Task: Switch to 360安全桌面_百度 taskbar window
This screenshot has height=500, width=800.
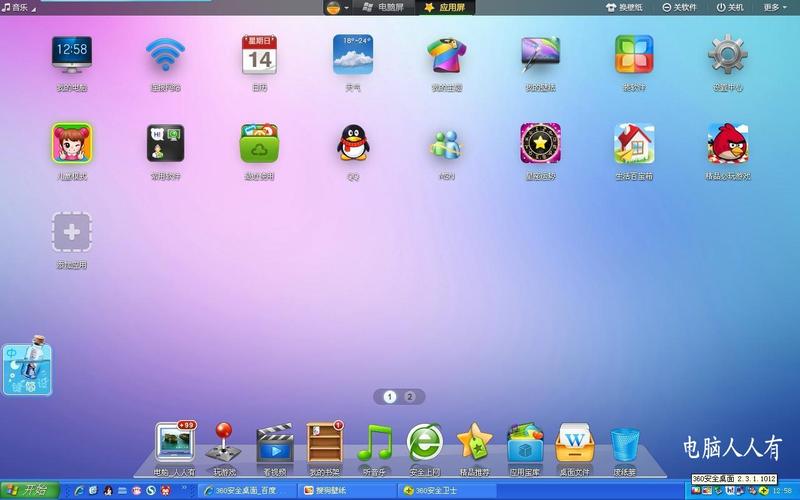Action: (x=246, y=490)
